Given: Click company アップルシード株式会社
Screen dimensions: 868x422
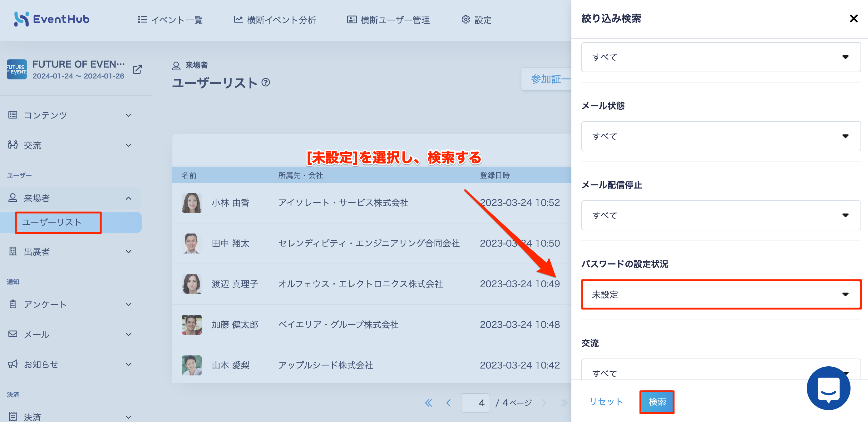Looking at the screenshot, I should point(325,365).
